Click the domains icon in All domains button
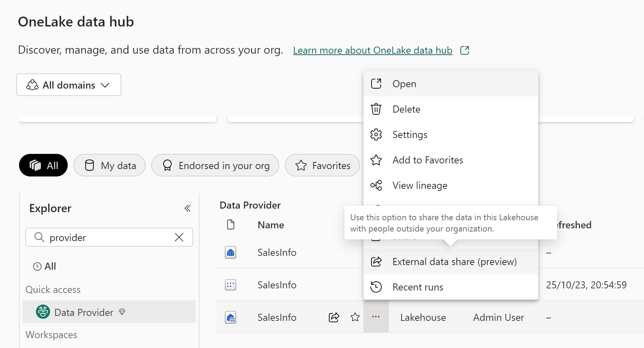Image resolution: width=644 pixels, height=348 pixels. click(x=32, y=85)
